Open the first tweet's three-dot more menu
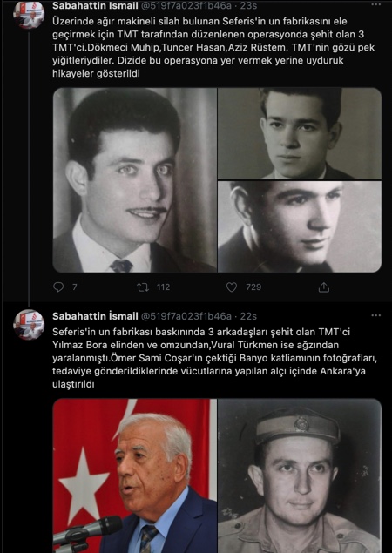This screenshot has width=392, height=553. 376,4
